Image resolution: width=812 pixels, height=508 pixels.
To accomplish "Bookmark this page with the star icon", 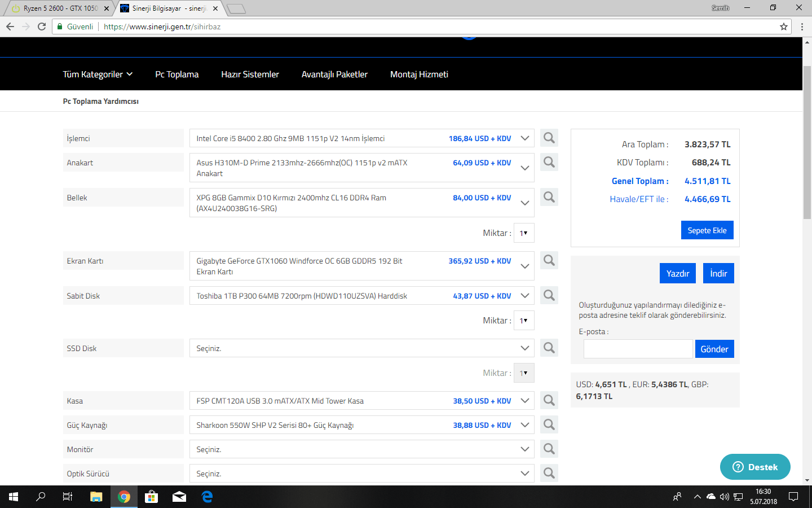I will click(784, 27).
